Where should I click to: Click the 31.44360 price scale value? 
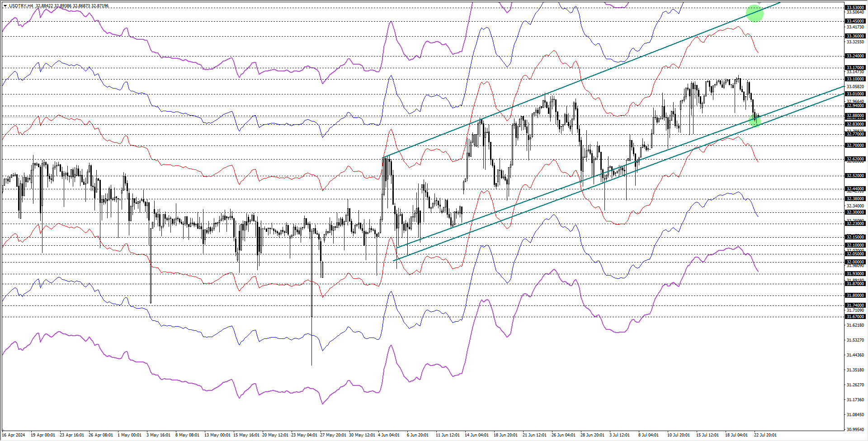pos(855,355)
